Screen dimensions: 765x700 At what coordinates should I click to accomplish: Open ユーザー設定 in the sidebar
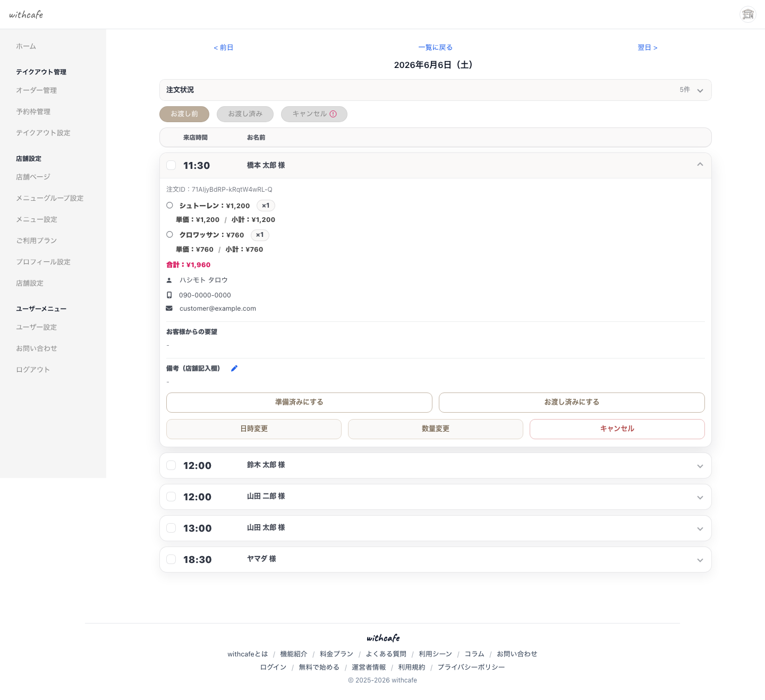36,327
